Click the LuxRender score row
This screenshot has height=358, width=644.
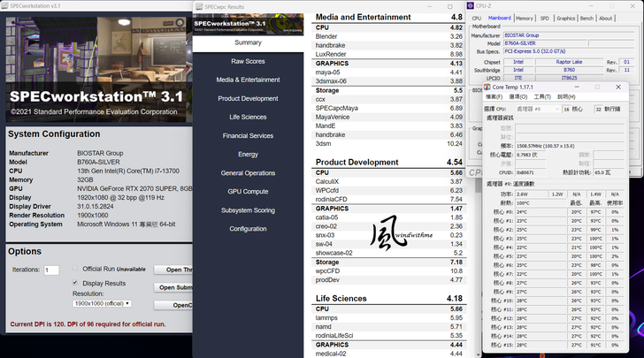[388, 54]
